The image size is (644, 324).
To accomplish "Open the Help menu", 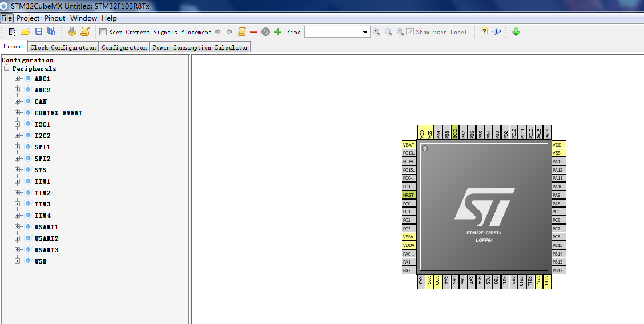I will 109,18.
